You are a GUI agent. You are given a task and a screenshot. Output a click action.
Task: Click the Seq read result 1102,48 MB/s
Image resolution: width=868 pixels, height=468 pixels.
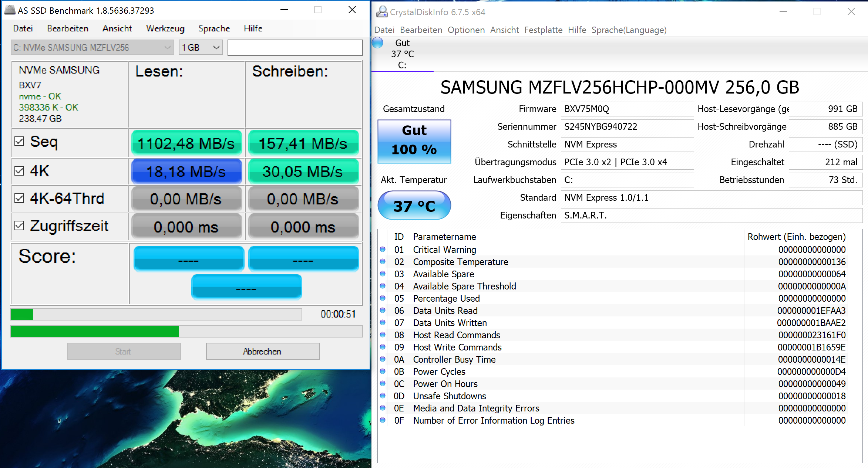pyautogui.click(x=186, y=143)
